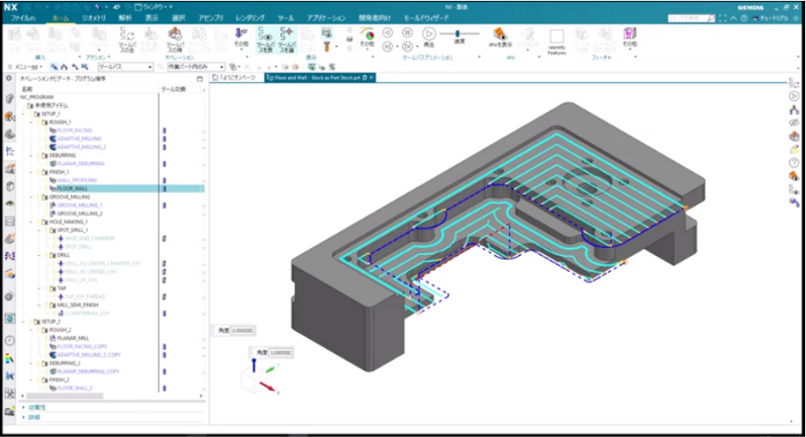Open the ファイル menu tab

(23, 18)
